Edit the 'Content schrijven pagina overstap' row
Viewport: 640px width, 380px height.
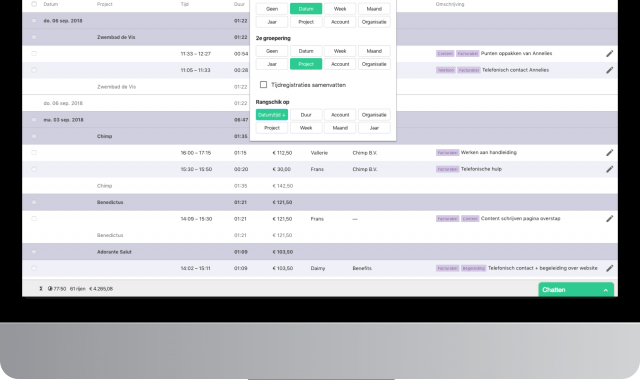(609, 219)
